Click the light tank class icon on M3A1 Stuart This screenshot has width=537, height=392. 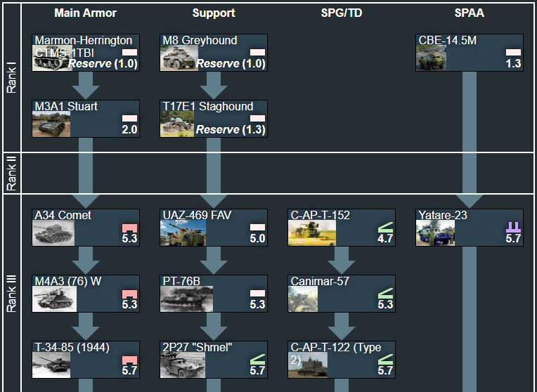pyautogui.click(x=129, y=119)
